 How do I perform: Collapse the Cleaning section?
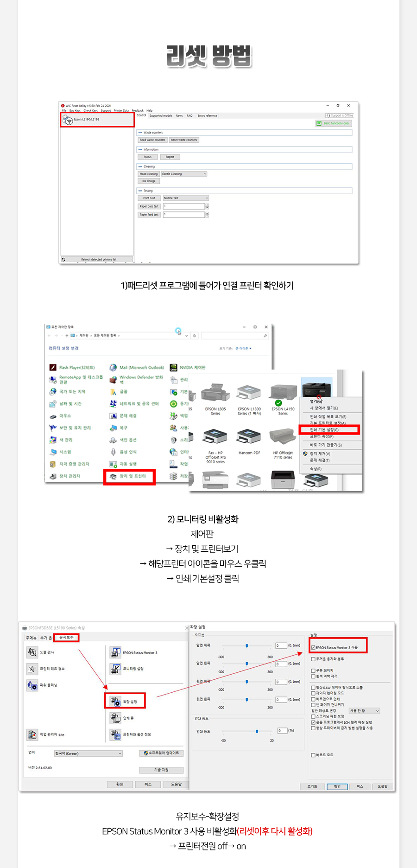140,166
